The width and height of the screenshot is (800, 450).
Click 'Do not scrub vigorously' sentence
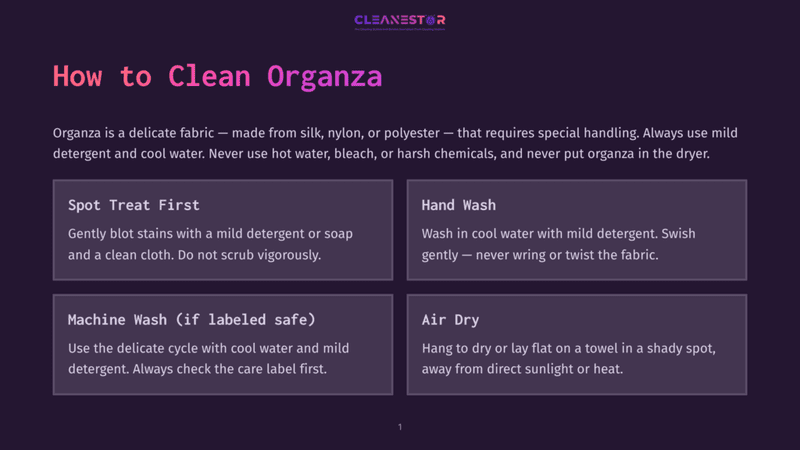(x=249, y=255)
